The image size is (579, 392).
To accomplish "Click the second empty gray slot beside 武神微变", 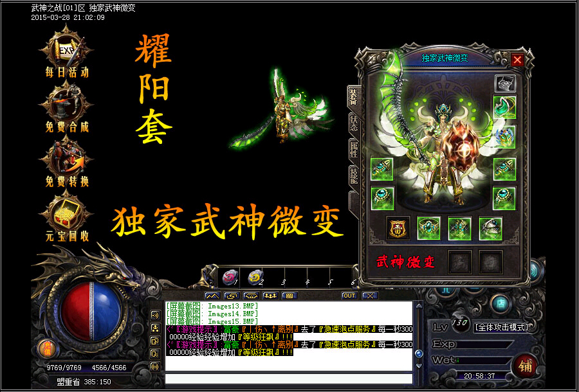I will [x=491, y=262].
